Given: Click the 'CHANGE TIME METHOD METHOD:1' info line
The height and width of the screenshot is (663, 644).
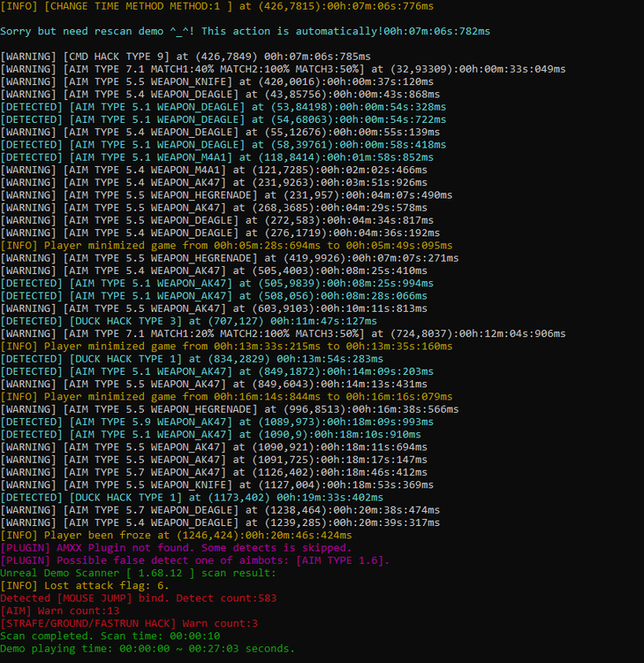Looking at the screenshot, I should (216, 6).
